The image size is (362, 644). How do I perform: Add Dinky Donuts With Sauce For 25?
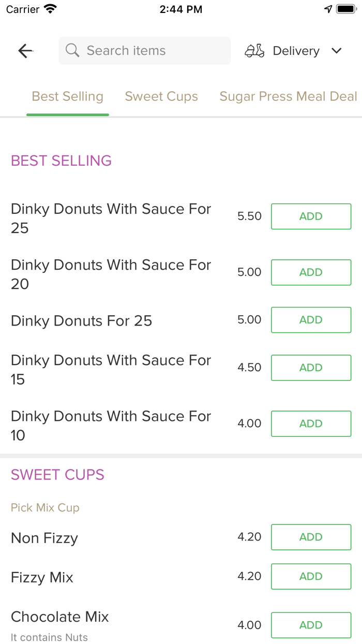click(x=311, y=216)
